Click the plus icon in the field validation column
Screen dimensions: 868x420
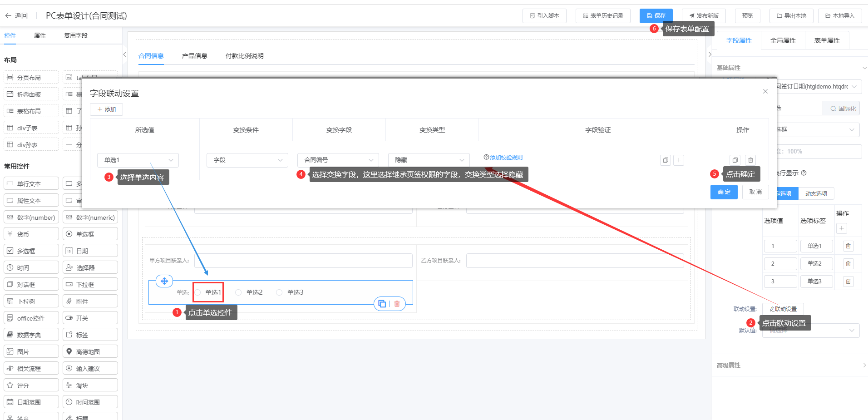(679, 160)
